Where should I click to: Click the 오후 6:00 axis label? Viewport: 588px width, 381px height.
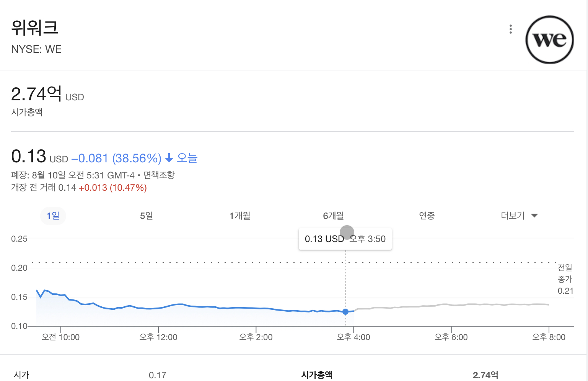pos(451,337)
